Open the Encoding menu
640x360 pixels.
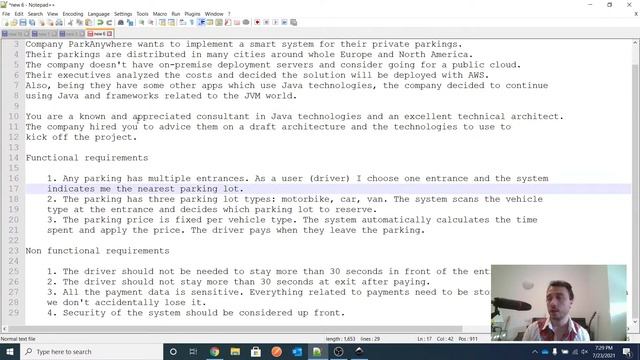[73, 14]
